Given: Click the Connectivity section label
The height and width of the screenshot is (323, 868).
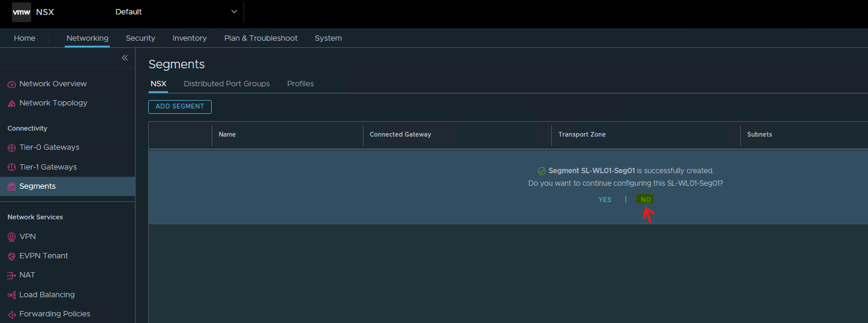Looking at the screenshot, I should click(x=27, y=128).
